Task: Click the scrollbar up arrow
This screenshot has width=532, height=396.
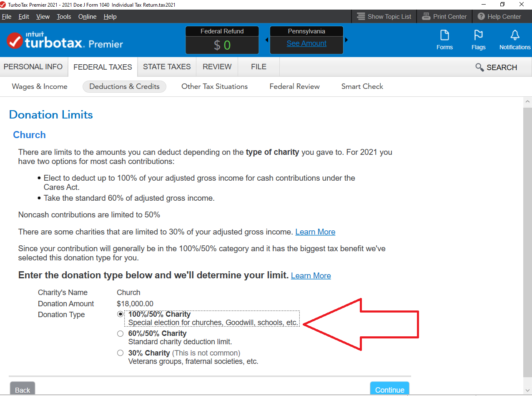Action: (x=527, y=101)
